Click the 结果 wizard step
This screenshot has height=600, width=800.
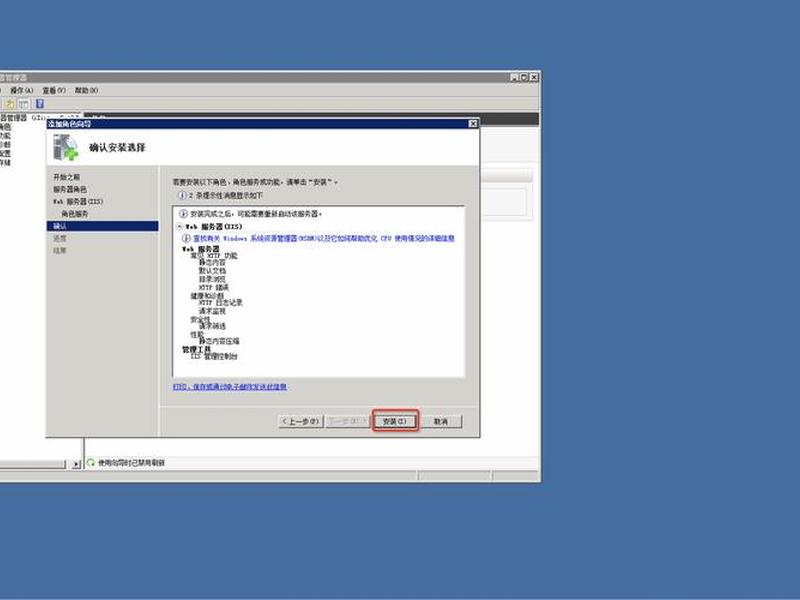[60, 251]
